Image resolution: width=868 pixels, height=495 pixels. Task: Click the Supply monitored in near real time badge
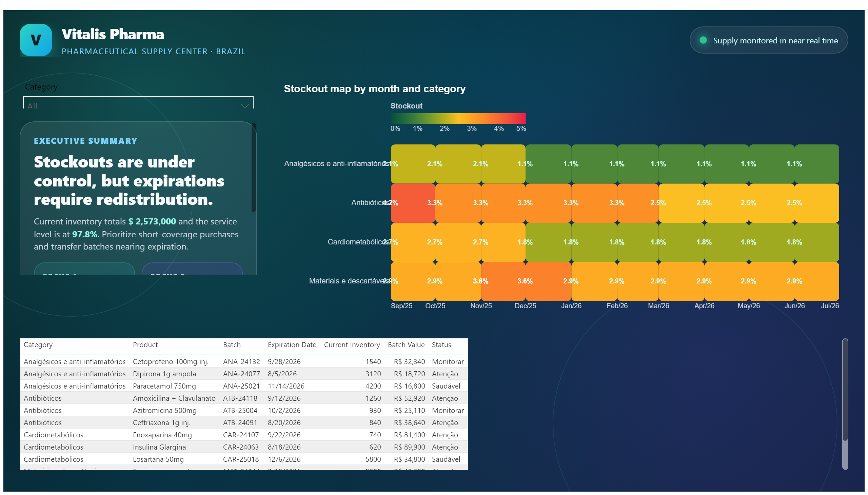pos(768,40)
